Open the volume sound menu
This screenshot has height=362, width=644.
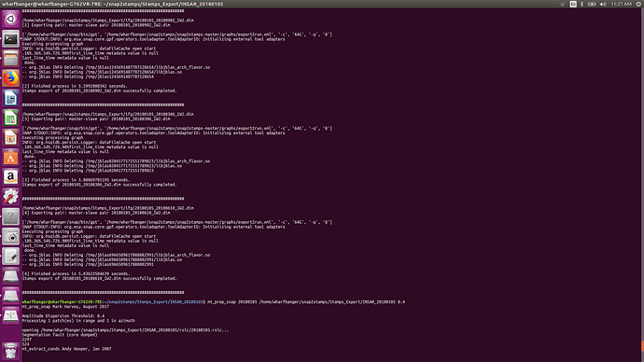click(x=603, y=4)
